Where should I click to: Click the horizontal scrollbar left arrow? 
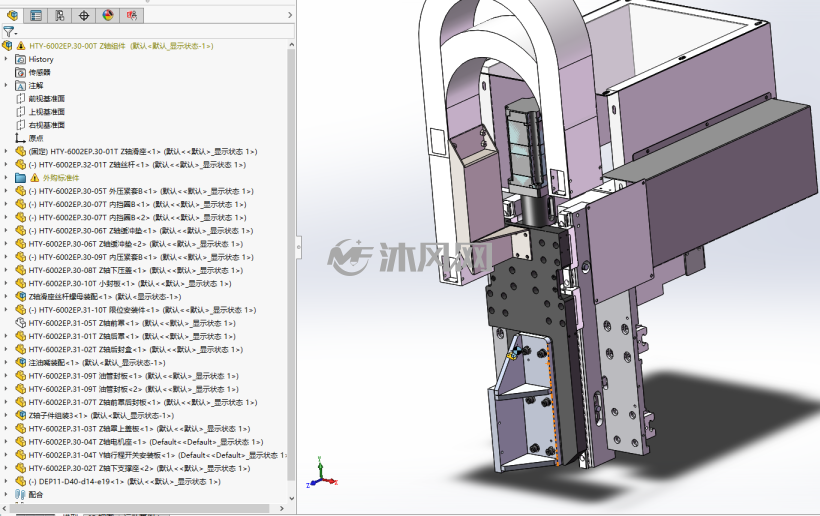[5, 508]
